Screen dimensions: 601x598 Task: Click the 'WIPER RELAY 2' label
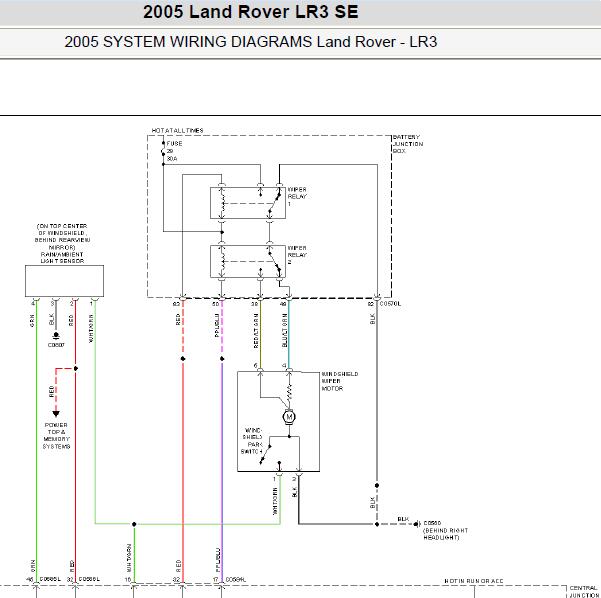[x=297, y=255]
